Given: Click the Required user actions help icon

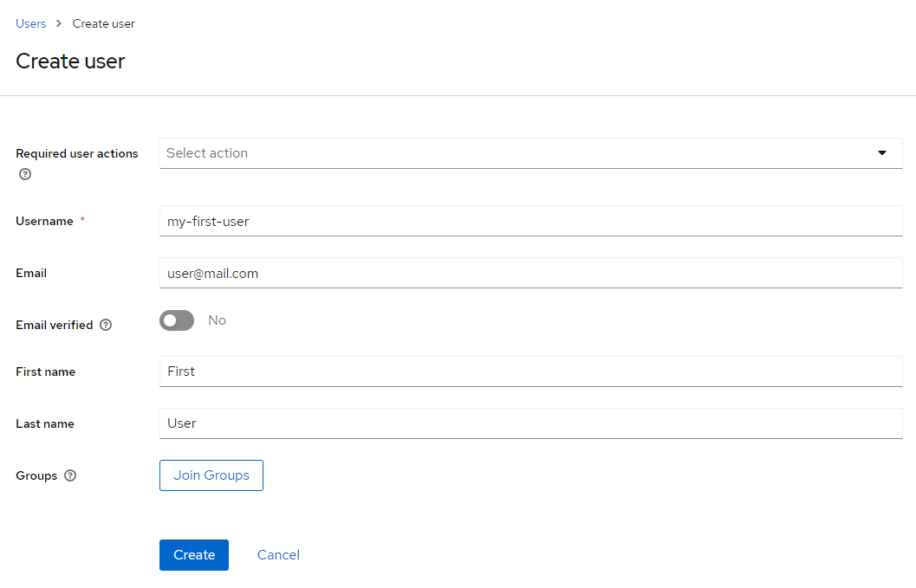Looking at the screenshot, I should coord(25,174).
